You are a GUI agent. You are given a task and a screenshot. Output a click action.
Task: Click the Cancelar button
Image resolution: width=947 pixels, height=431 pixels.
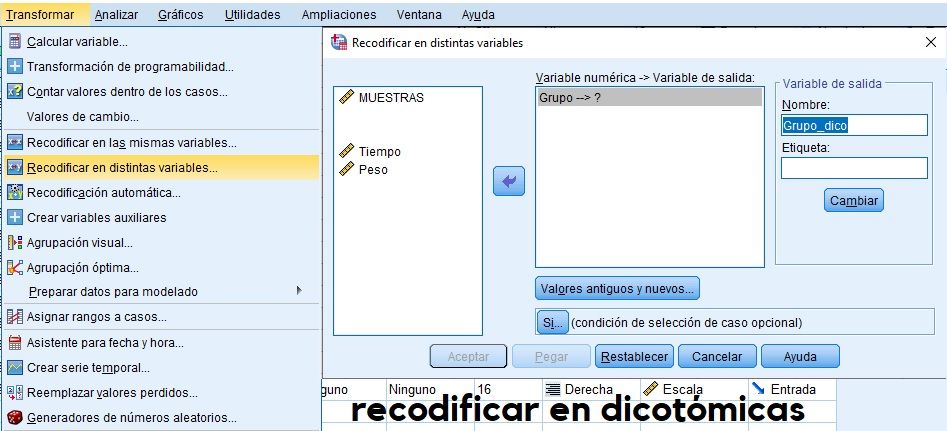[717, 356]
